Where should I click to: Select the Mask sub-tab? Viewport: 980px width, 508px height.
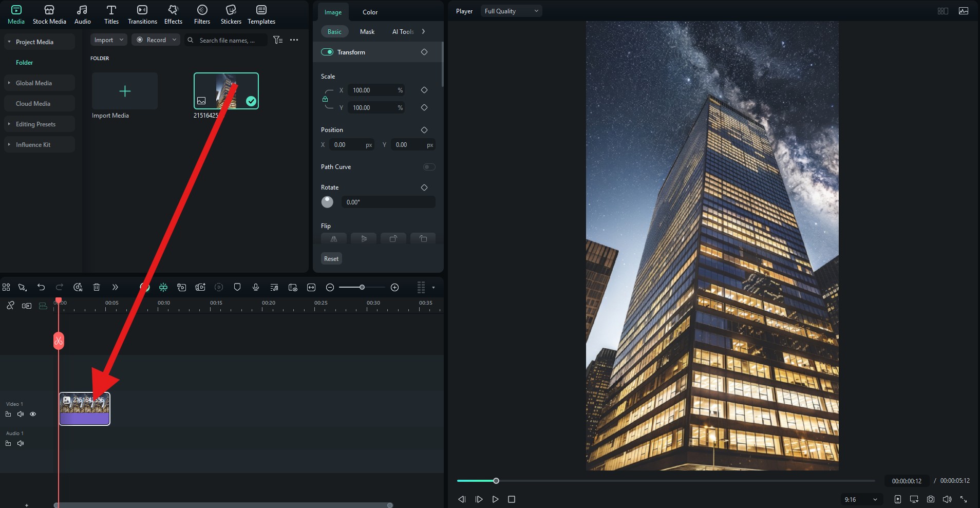point(367,31)
